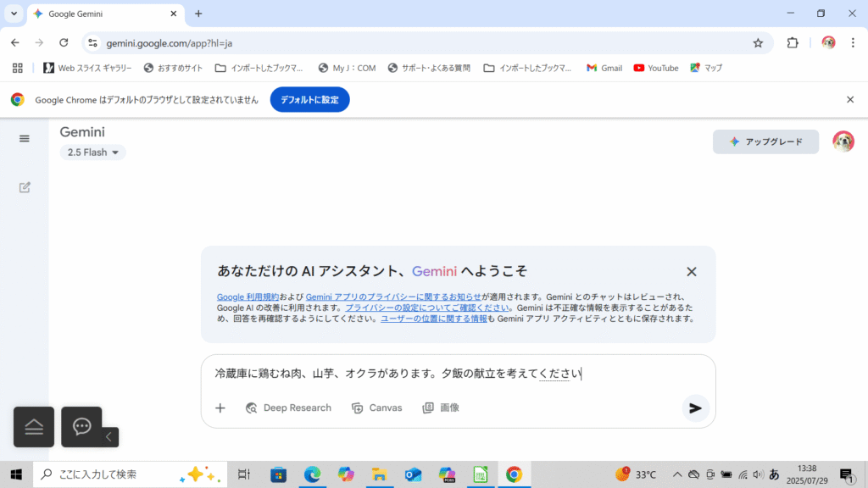Screen dimensions: 868x488
Task: Open Microsoft Edge from the taskbar
Action: (312, 474)
